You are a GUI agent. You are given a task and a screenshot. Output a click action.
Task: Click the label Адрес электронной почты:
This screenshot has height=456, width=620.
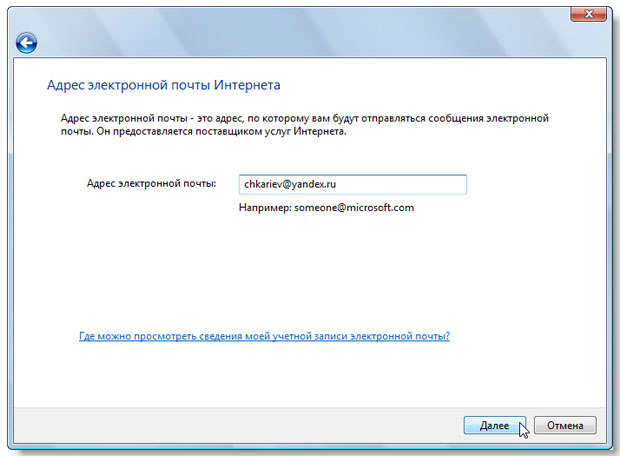click(151, 184)
